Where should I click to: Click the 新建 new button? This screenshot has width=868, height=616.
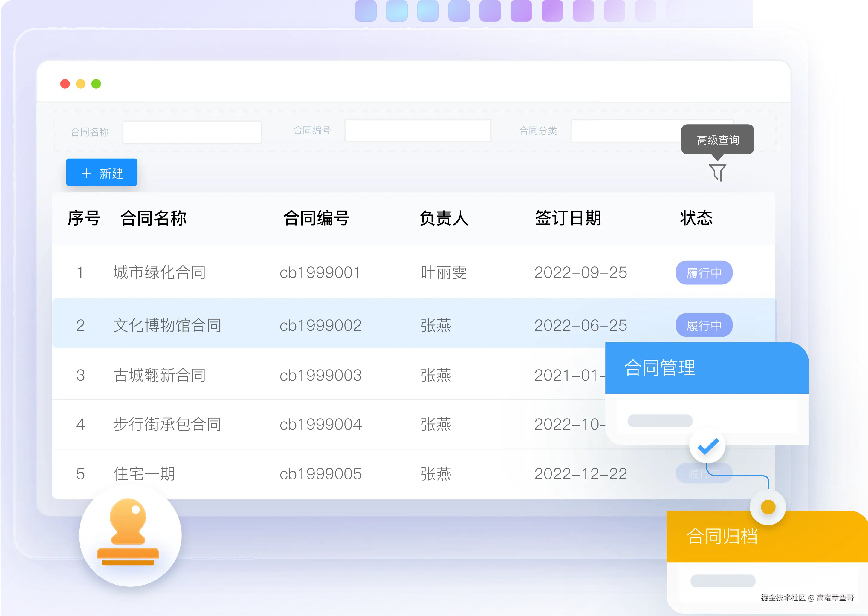(102, 173)
